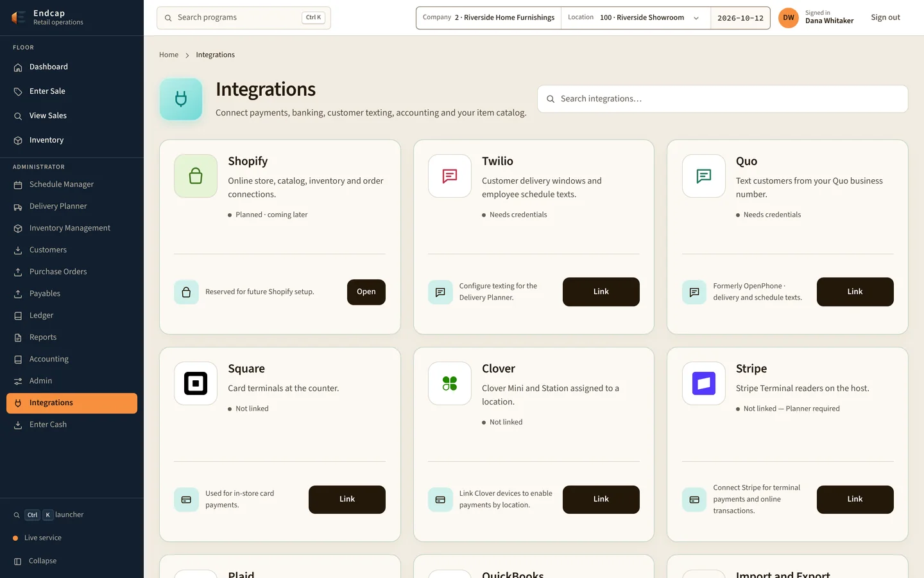Link the Quo integration
Image resolution: width=924 pixels, height=578 pixels.
click(x=855, y=292)
